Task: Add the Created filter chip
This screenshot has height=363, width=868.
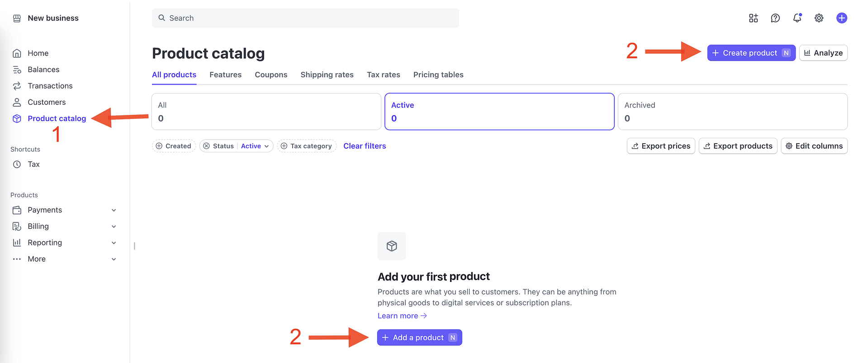Action: 174,146
